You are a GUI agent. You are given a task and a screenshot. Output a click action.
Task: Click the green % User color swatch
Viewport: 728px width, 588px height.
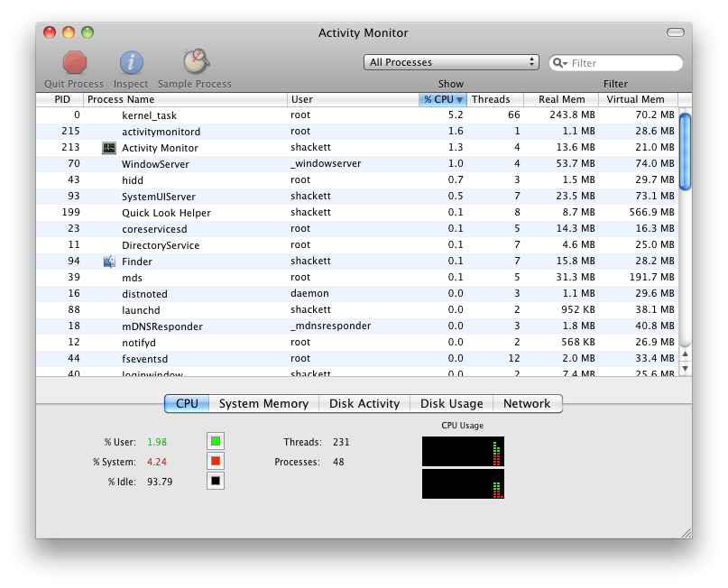216,441
